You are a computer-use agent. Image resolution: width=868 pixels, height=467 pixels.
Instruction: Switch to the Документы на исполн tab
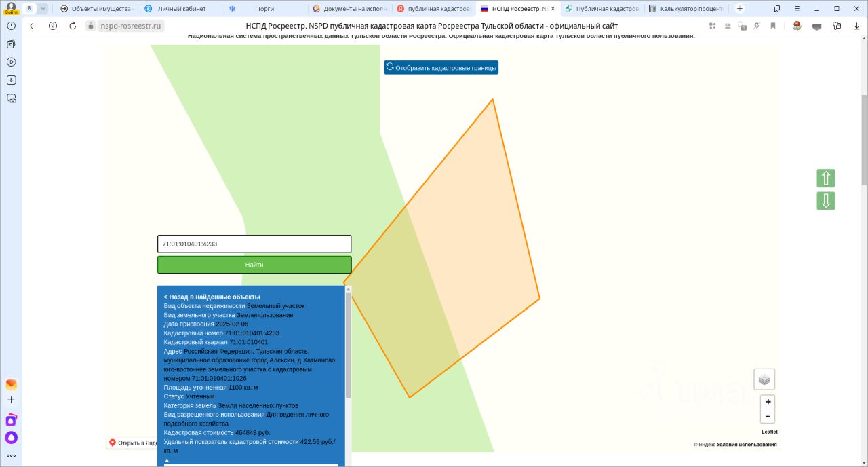click(350, 9)
